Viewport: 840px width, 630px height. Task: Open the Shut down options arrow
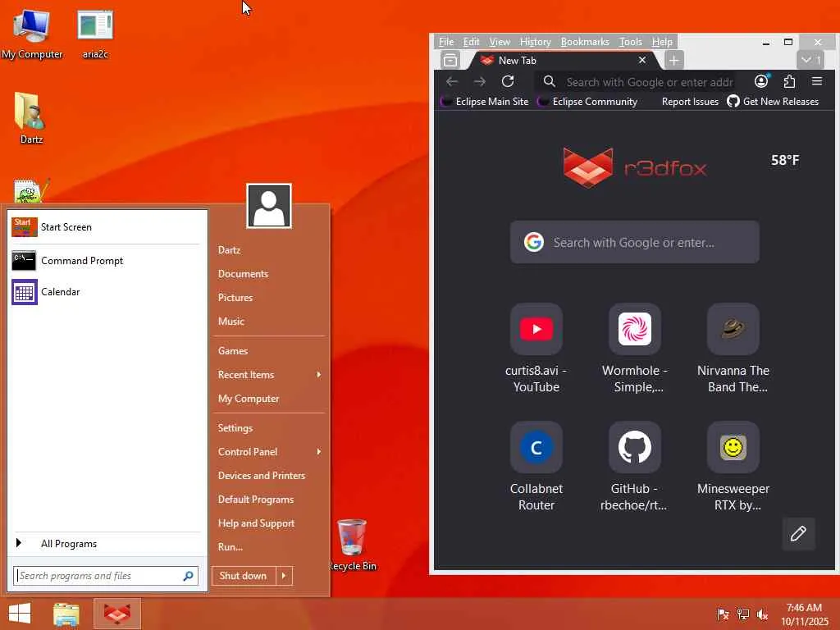(x=284, y=576)
